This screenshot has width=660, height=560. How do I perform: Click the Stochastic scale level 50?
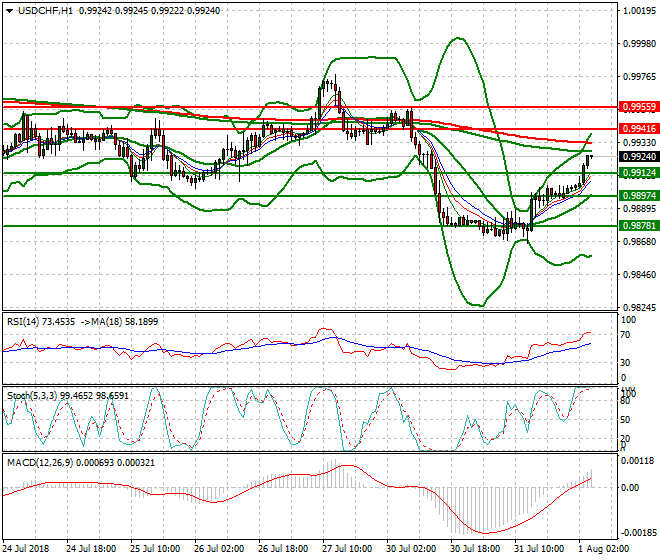pos(626,420)
